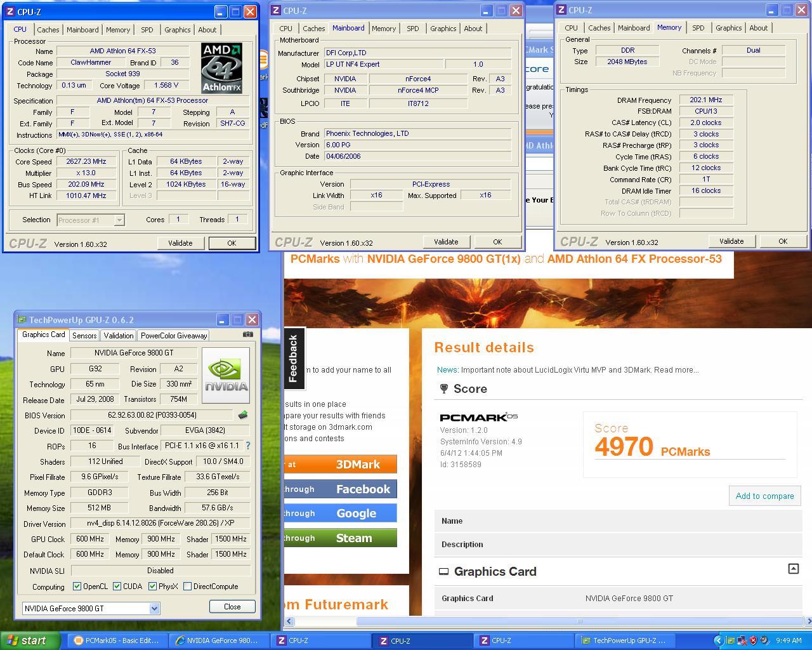The height and width of the screenshot is (650, 812).
Task: Click the PCMark05 taskbar button
Action: 117,640
